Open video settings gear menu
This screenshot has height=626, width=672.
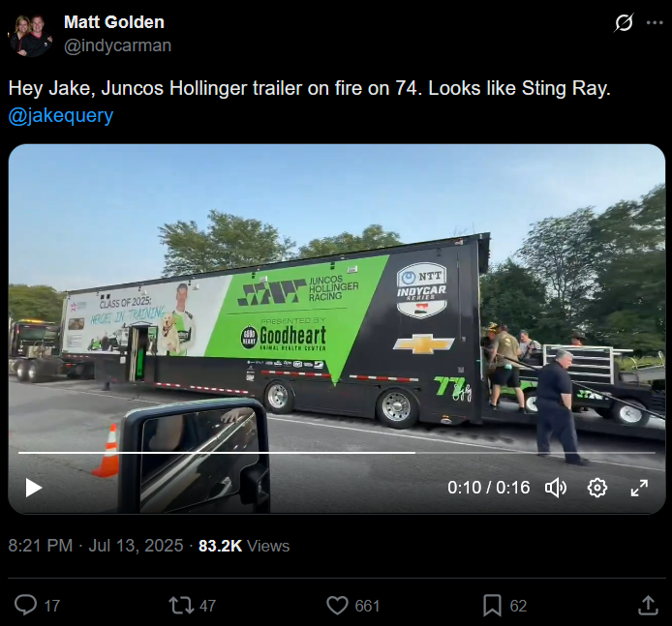597,488
